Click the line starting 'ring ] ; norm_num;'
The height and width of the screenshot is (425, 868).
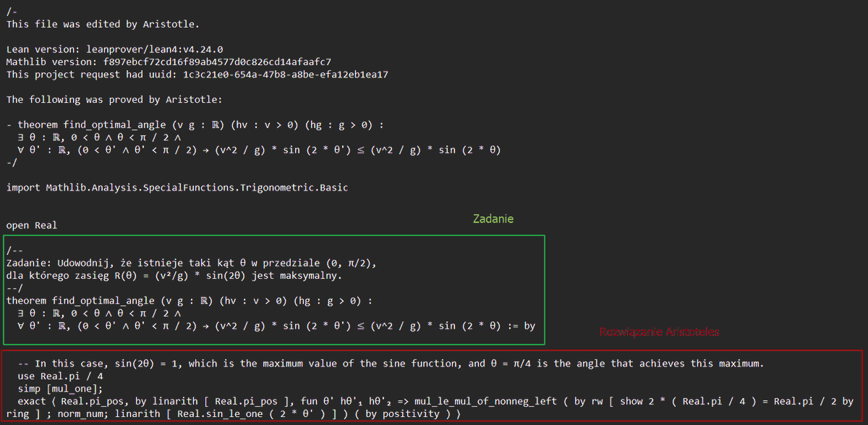coord(233,414)
